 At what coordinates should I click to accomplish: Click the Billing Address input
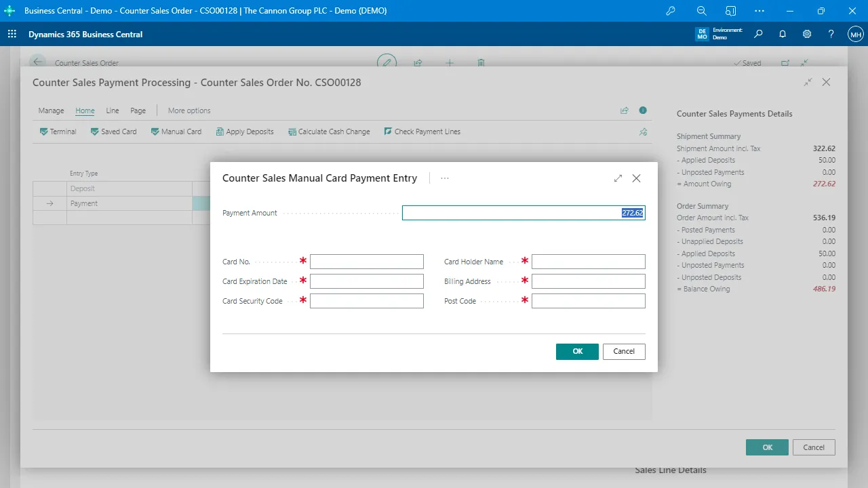click(588, 281)
